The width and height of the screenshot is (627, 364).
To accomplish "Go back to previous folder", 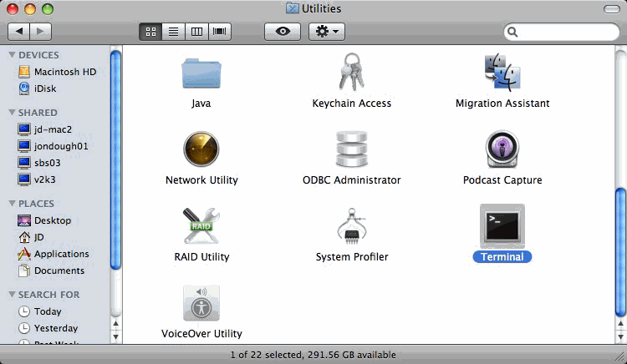I will pyautogui.click(x=18, y=31).
